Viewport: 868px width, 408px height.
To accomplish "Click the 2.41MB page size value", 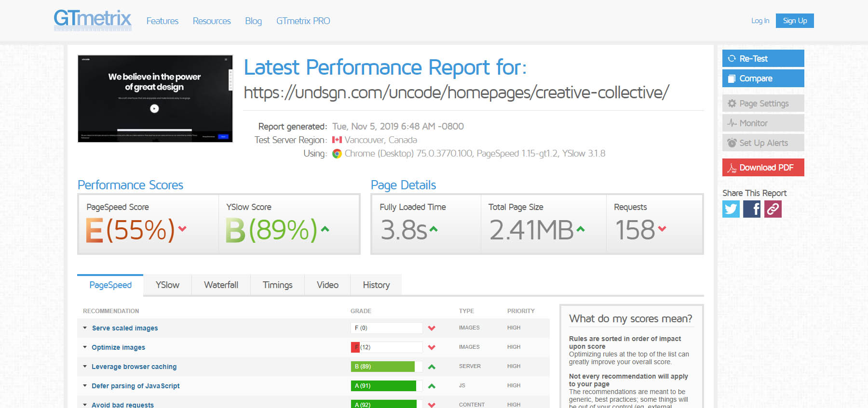I will (531, 230).
